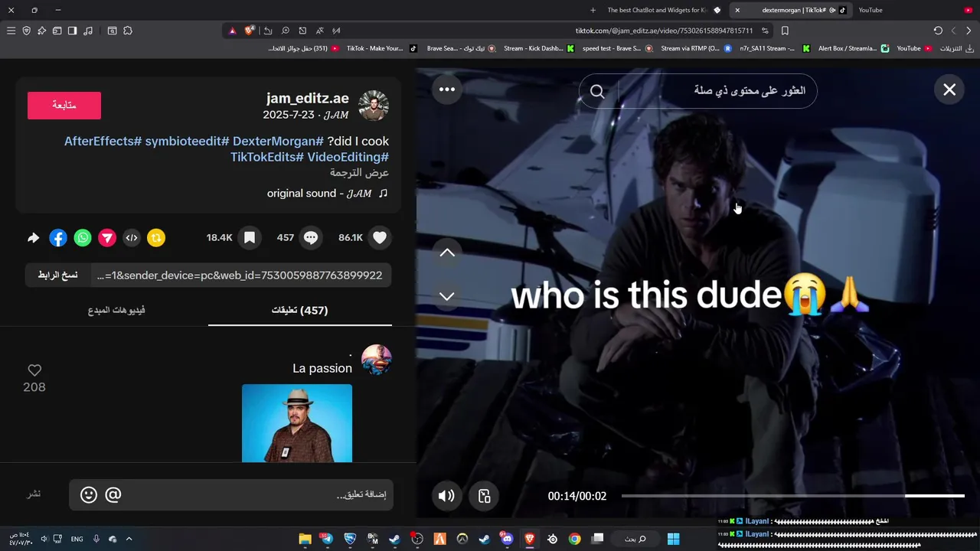The image size is (980, 551).
Task: Open the La passion comment image
Action: [x=297, y=423]
